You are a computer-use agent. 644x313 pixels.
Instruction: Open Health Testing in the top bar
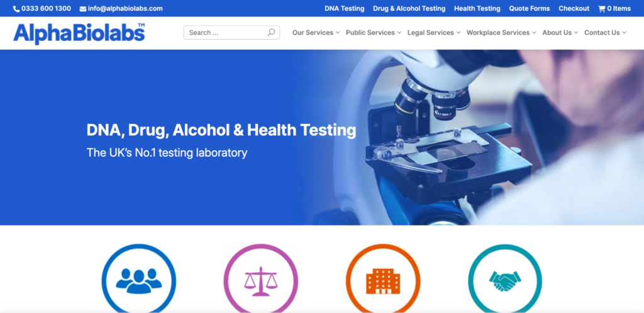point(477,9)
